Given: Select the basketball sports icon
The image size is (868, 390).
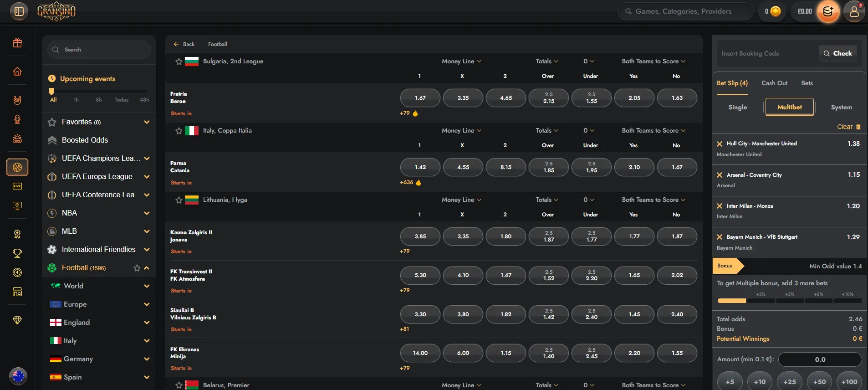Looking at the screenshot, I should 17,167.
